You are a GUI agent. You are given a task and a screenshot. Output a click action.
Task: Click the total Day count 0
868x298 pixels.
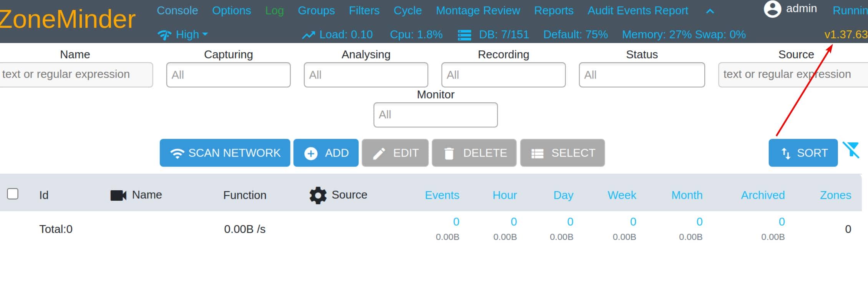[570, 222]
